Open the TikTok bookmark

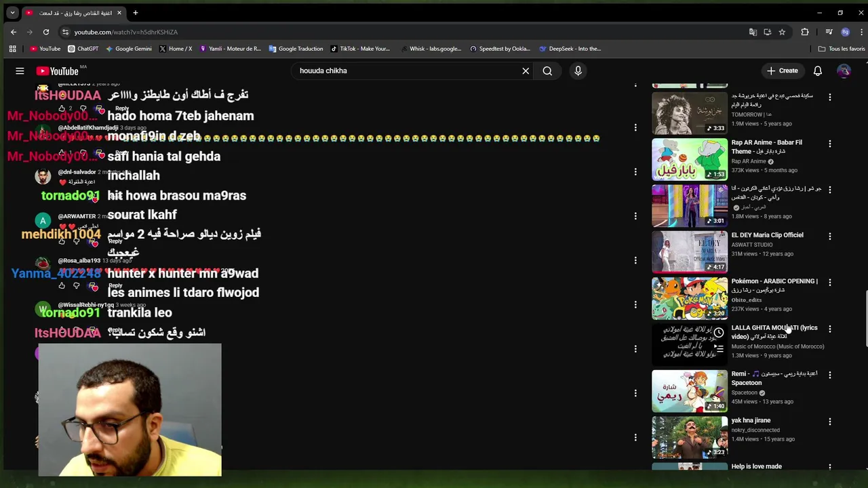[361, 49]
